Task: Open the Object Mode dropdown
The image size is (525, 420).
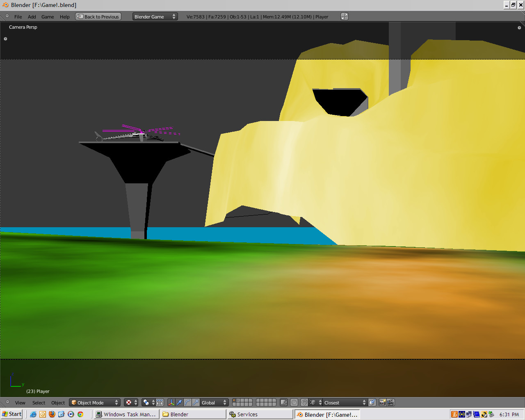Action: pos(95,403)
